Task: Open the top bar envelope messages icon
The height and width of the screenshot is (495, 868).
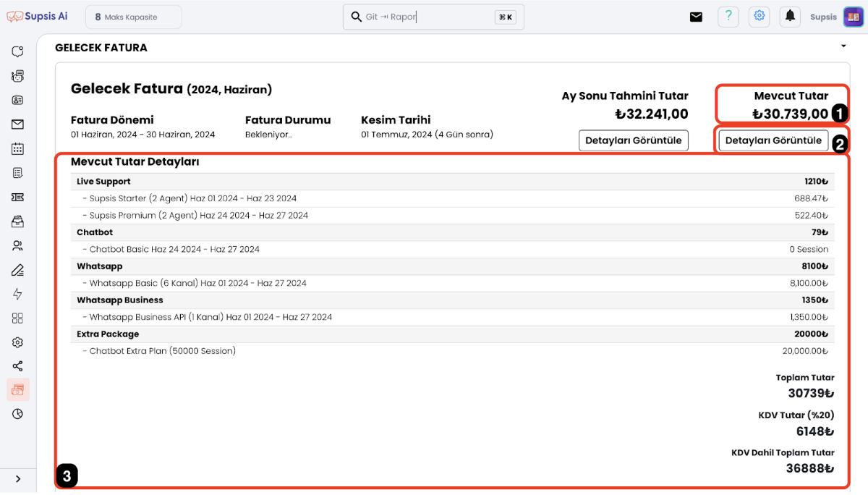Action: 696,17
